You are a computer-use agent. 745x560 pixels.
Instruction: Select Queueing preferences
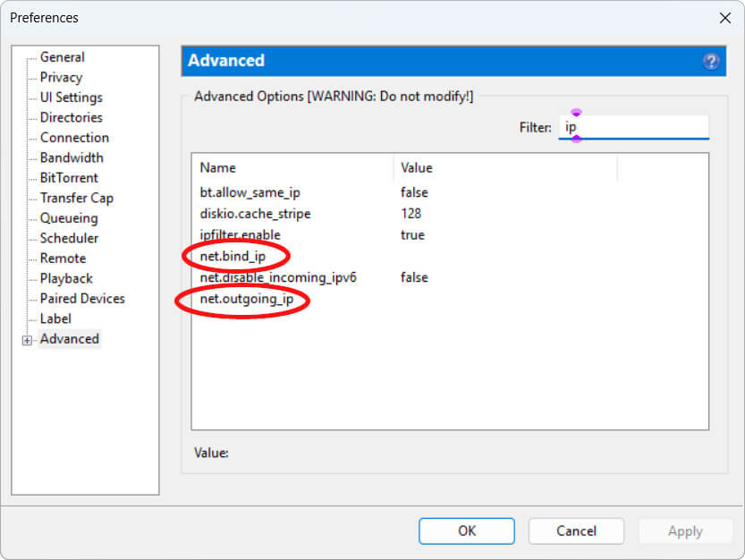[x=69, y=217]
